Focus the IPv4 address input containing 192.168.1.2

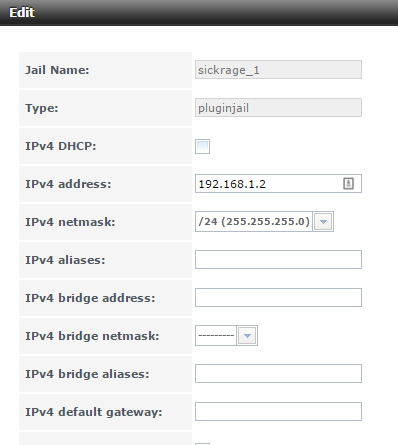point(278,183)
